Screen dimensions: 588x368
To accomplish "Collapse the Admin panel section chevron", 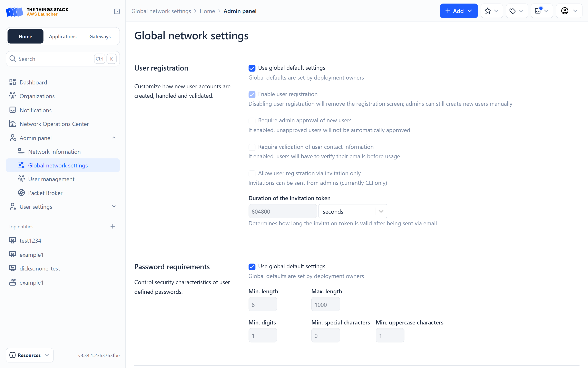I will click(114, 138).
